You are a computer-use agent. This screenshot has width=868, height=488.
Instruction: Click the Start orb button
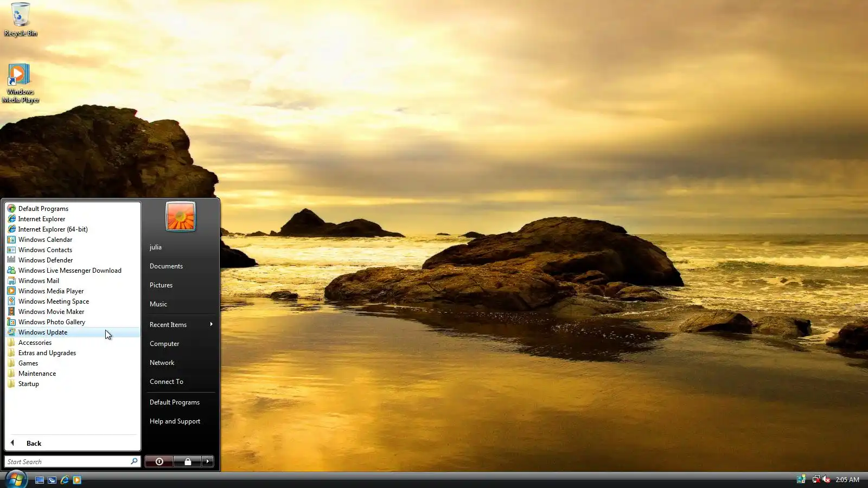[16, 479]
